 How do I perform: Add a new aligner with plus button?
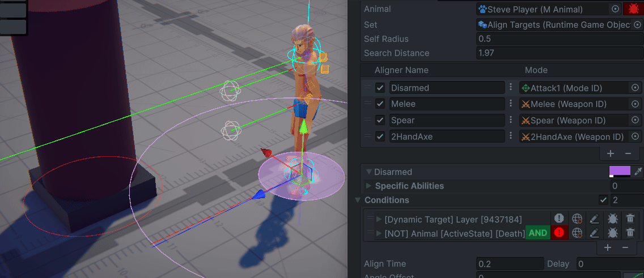[x=611, y=153]
